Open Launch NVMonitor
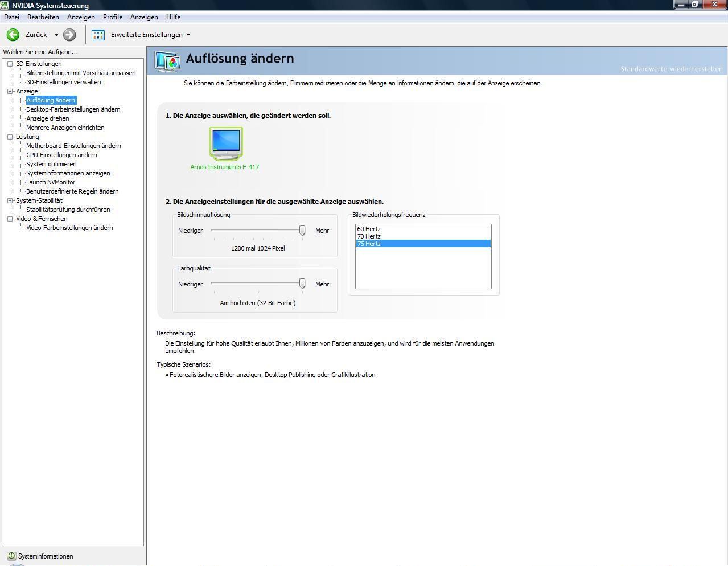 tap(51, 182)
